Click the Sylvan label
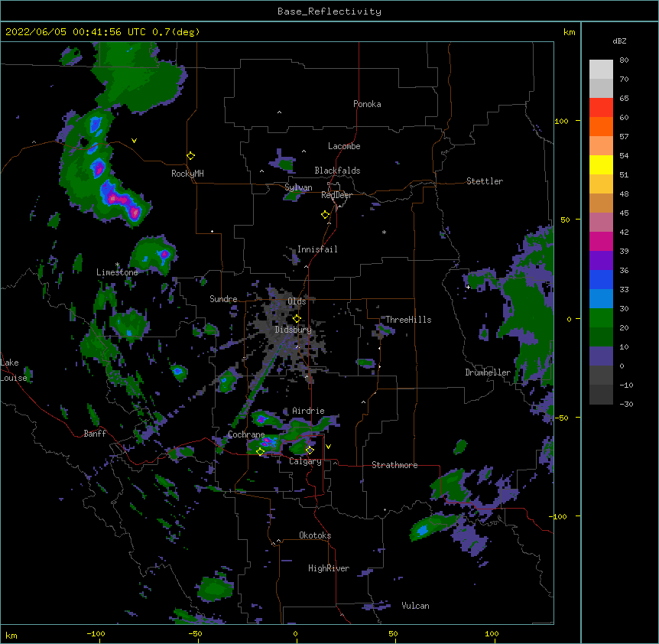This screenshot has width=659, height=644. tap(298, 187)
